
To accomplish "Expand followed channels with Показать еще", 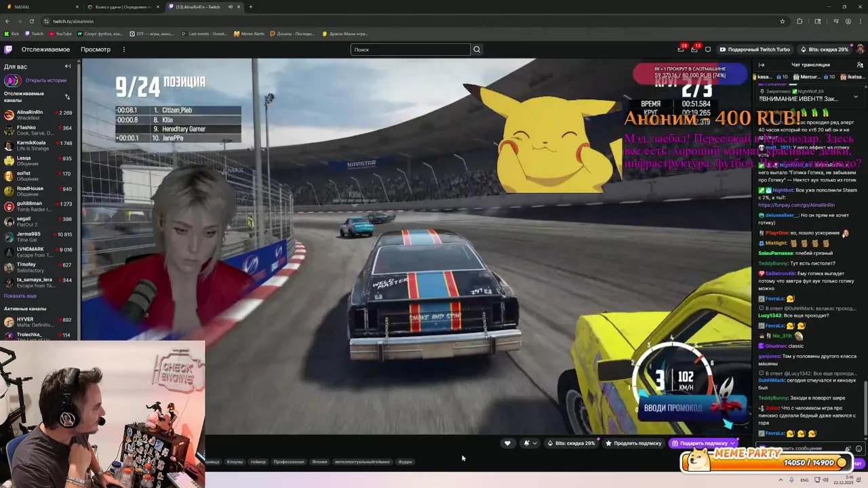I will [20, 296].
